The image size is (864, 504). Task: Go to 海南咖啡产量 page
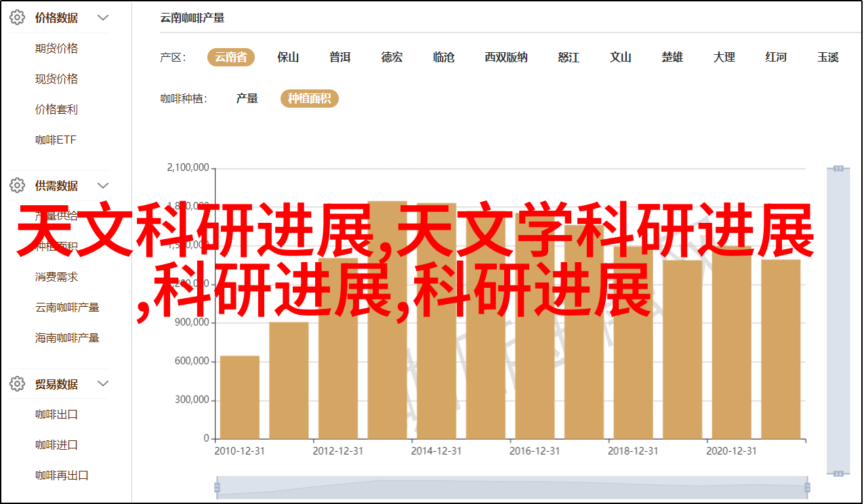[x=67, y=338]
